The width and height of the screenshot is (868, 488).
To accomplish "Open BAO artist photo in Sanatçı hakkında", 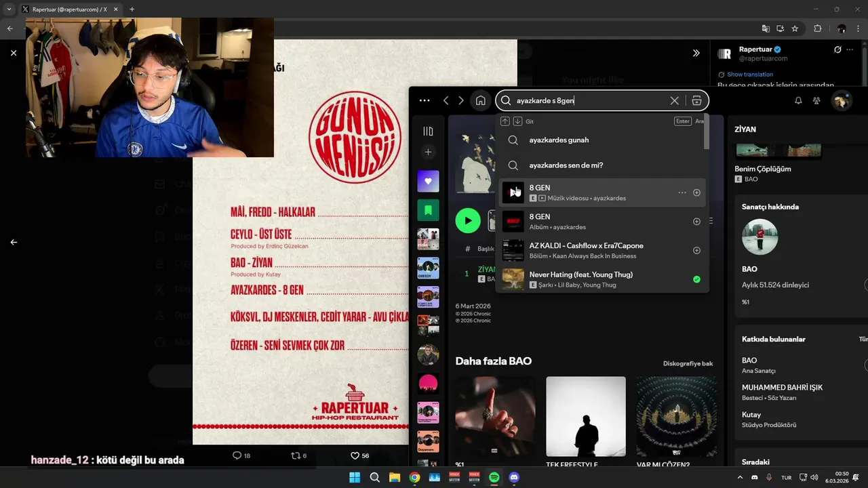I will click(x=759, y=237).
